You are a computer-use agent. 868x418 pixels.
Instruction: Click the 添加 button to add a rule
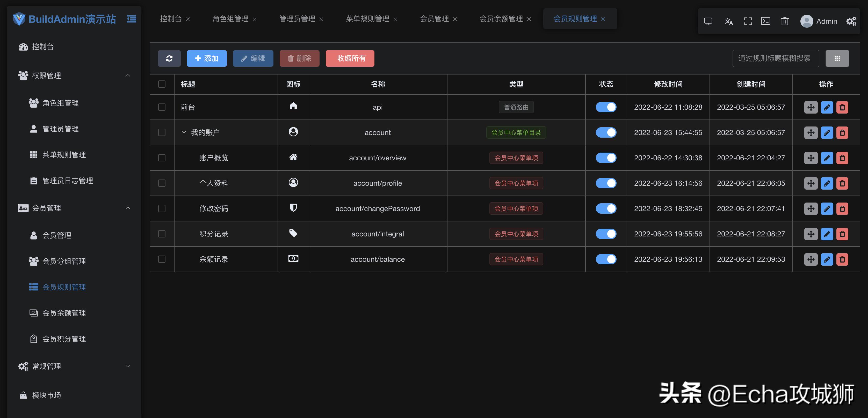[207, 58]
